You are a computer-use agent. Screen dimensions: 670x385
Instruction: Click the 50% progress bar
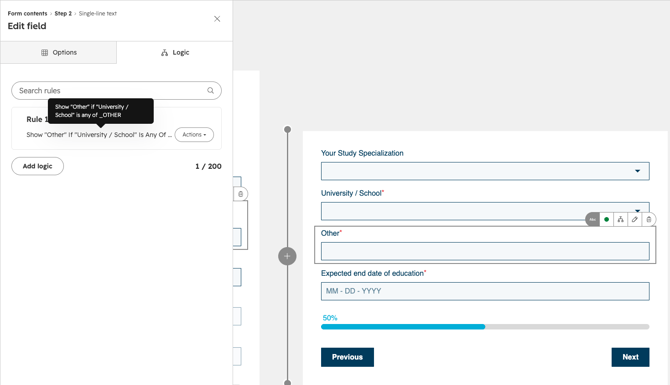pos(485,327)
